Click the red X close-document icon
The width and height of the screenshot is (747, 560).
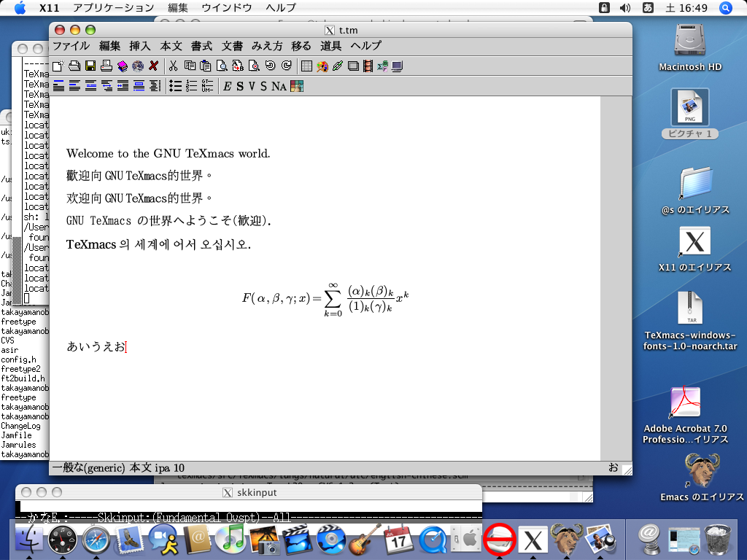pos(153,66)
